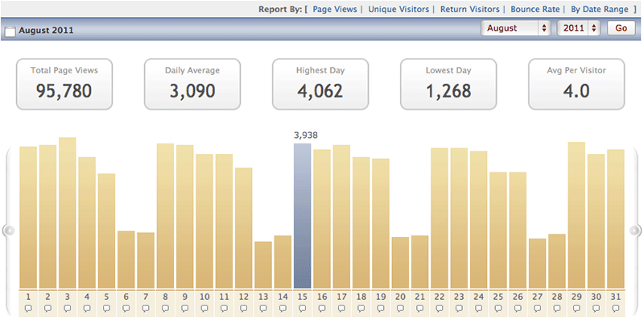Image resolution: width=644 pixels, height=320 pixels.
Task: Open the comment bubble under day 19
Action: pyautogui.click(x=381, y=308)
